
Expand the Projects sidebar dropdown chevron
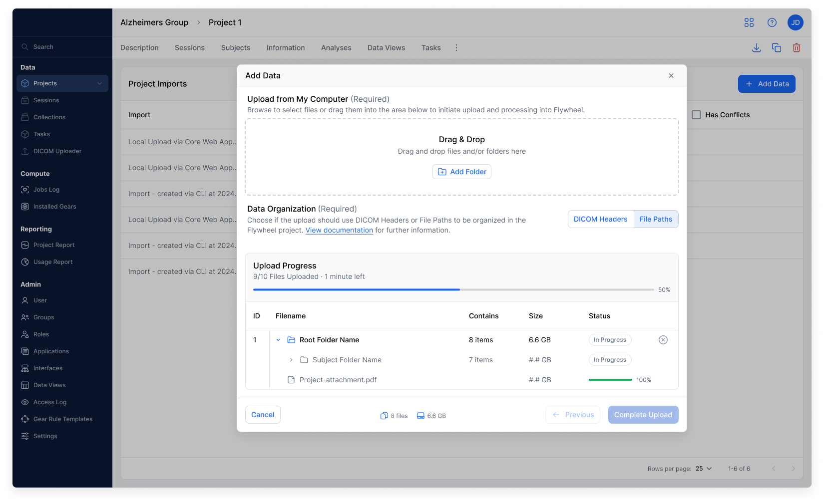(x=100, y=83)
